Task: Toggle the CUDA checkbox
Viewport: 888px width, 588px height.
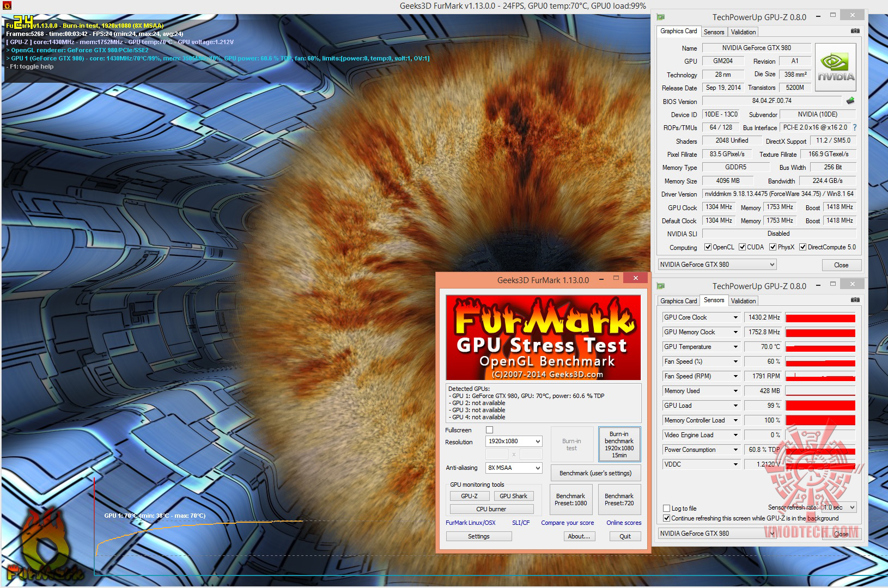Action: tap(742, 247)
